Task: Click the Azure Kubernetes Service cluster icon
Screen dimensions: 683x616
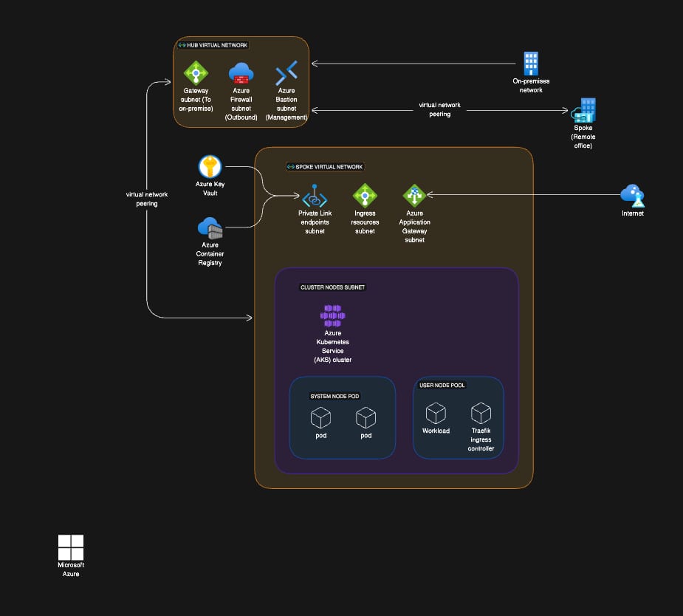Action: pyautogui.click(x=332, y=316)
